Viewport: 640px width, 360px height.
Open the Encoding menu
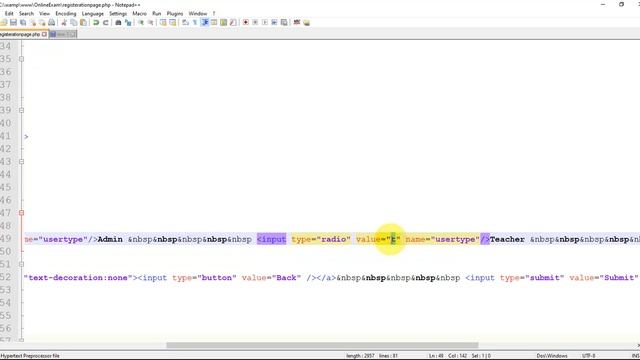click(66, 13)
